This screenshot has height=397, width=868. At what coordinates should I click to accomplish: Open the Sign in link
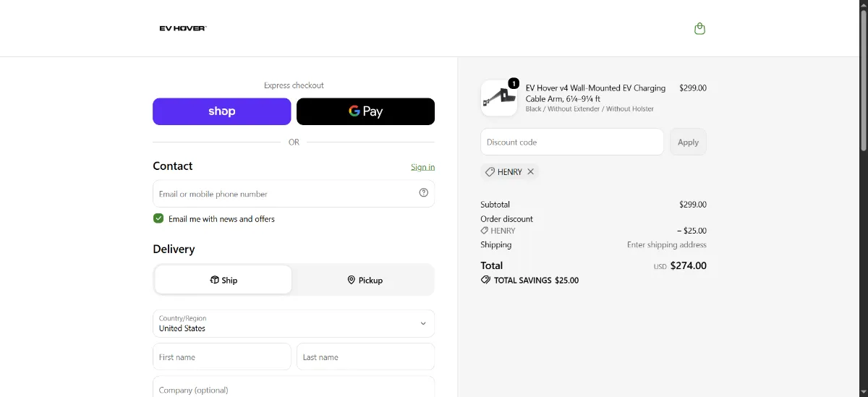point(423,167)
